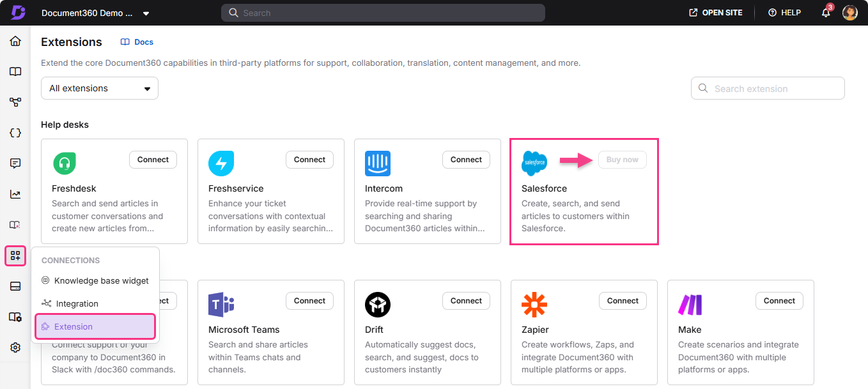Viewport: 868px width, 389px height.
Task: Open the Drive sidebar icon
Action: (15, 286)
